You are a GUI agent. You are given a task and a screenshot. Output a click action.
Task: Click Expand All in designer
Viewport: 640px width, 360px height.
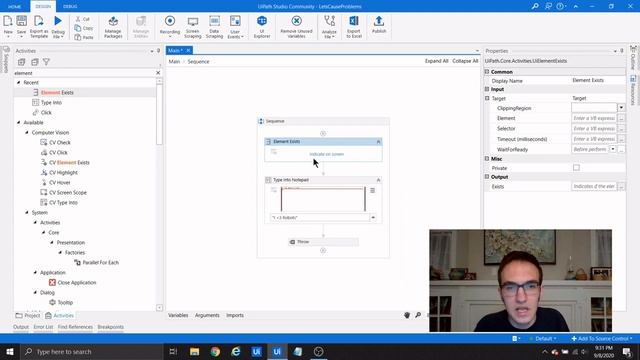pos(436,61)
